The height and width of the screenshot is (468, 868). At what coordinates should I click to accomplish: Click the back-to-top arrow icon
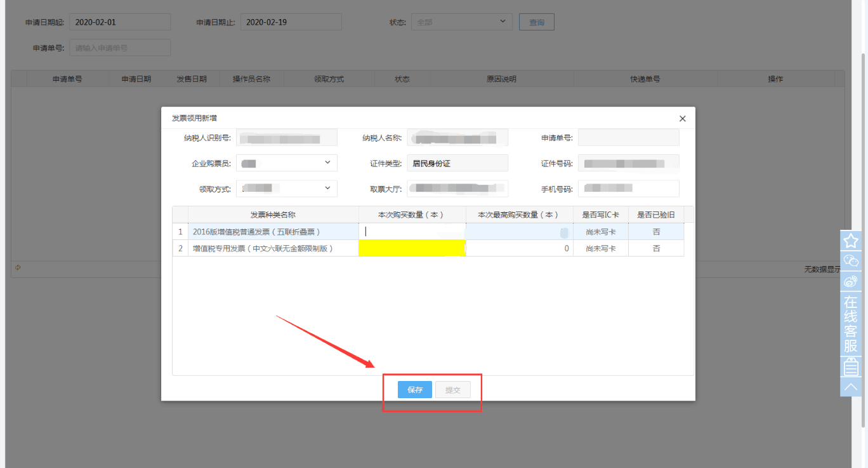tap(851, 387)
